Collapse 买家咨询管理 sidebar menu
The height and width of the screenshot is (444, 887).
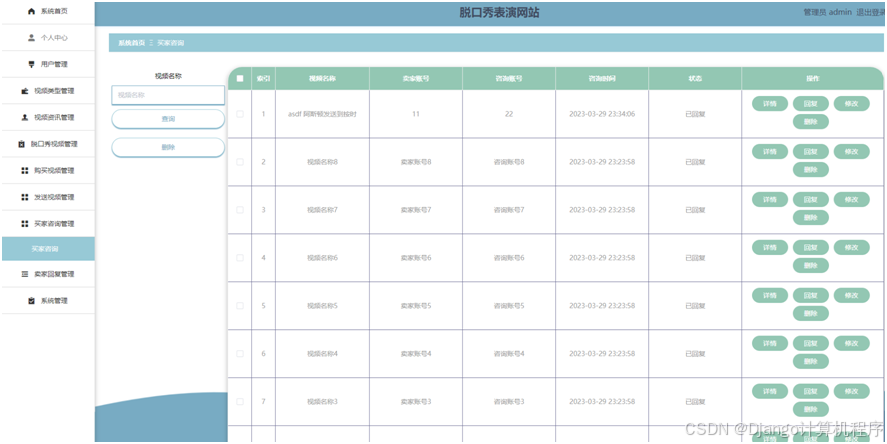point(48,224)
